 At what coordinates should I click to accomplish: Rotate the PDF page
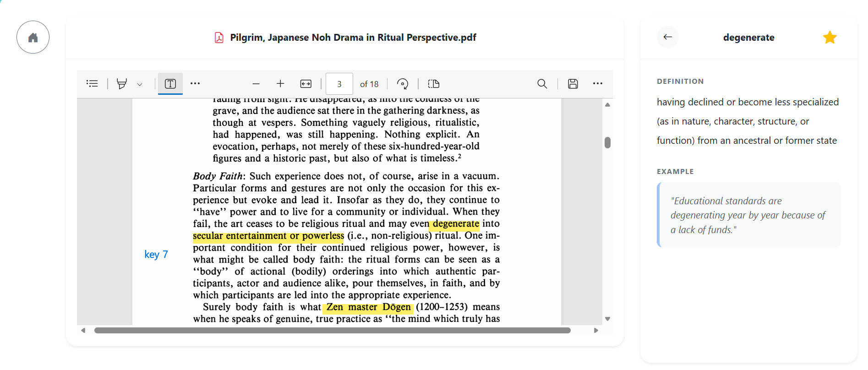403,83
